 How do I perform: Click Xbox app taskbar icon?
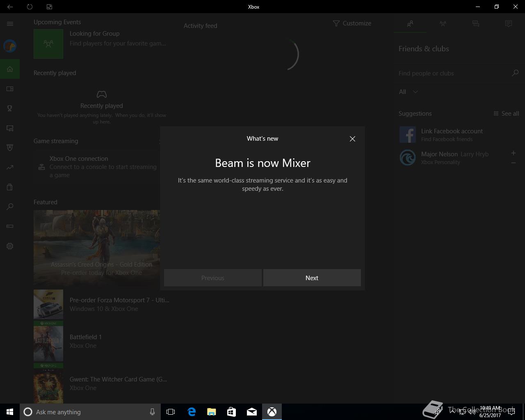tap(272, 412)
